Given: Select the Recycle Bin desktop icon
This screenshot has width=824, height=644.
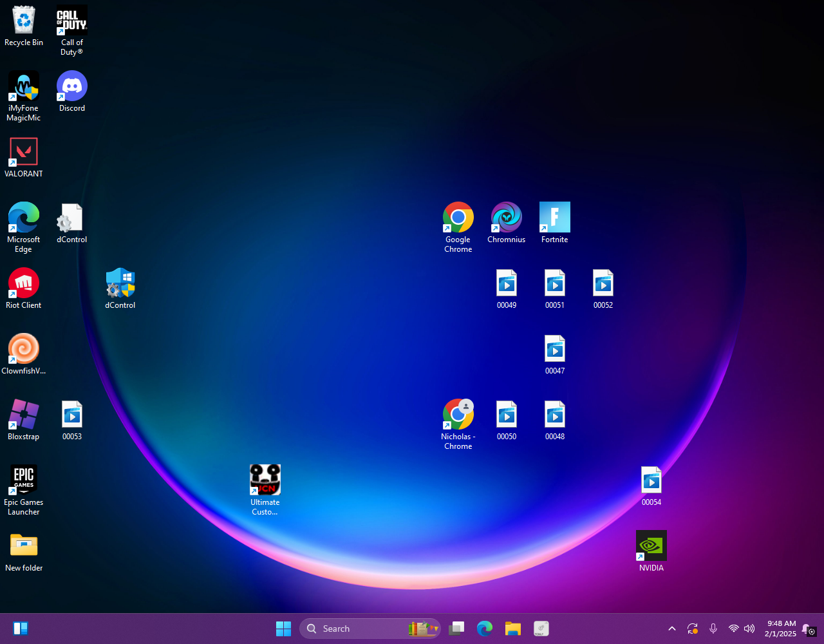Looking at the screenshot, I should 24,26.
